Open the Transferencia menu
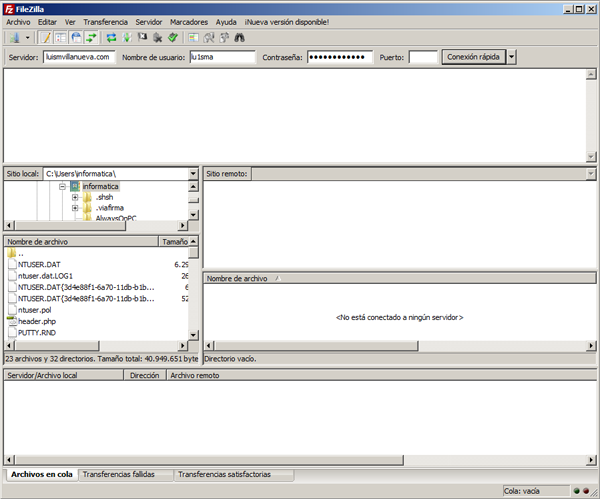 pos(106,22)
